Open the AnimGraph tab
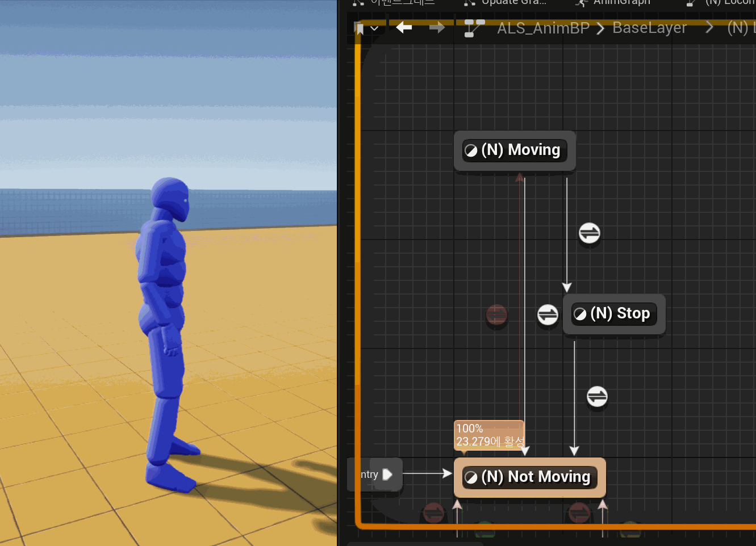756x546 pixels. tap(613, 2)
